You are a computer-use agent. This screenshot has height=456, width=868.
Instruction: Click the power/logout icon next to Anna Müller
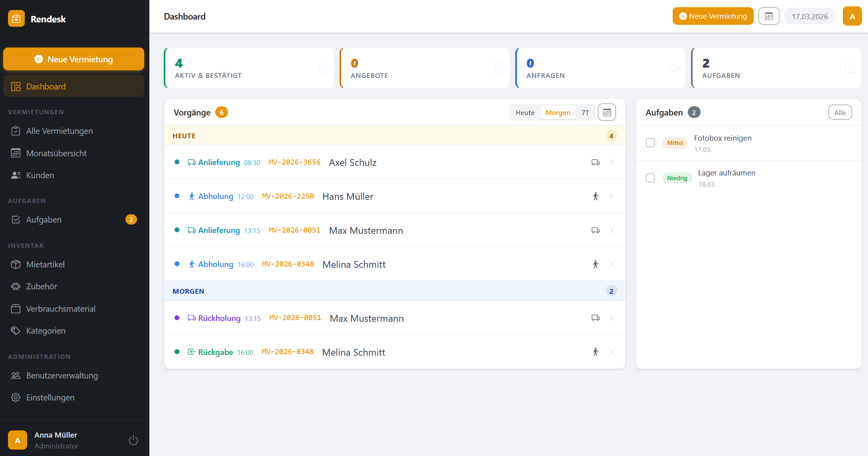133,440
